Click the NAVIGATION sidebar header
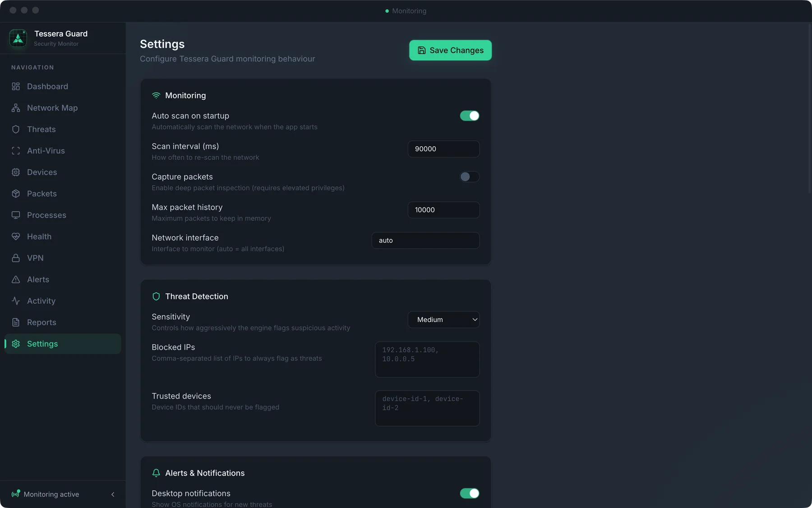Image resolution: width=812 pixels, height=508 pixels. coord(32,67)
